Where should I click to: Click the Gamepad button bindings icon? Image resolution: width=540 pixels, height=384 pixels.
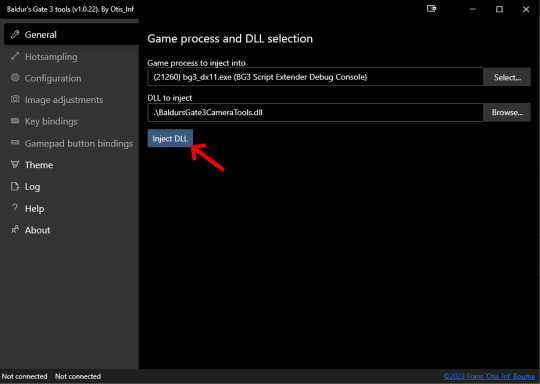pos(15,143)
